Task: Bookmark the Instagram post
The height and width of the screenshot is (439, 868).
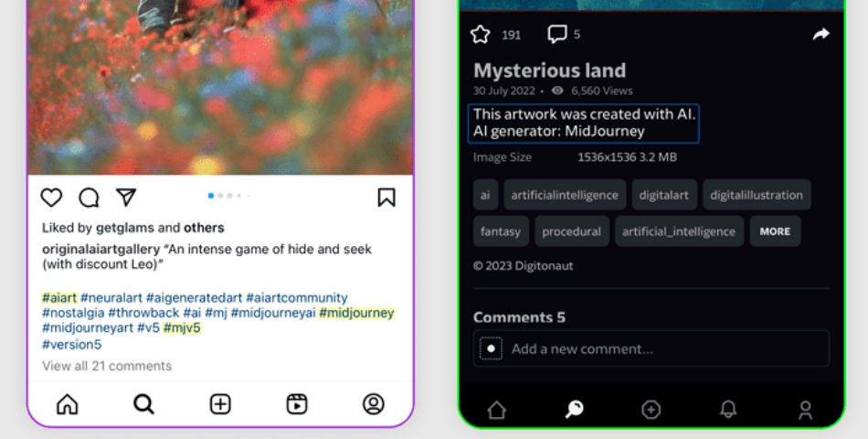Action: coord(386,198)
